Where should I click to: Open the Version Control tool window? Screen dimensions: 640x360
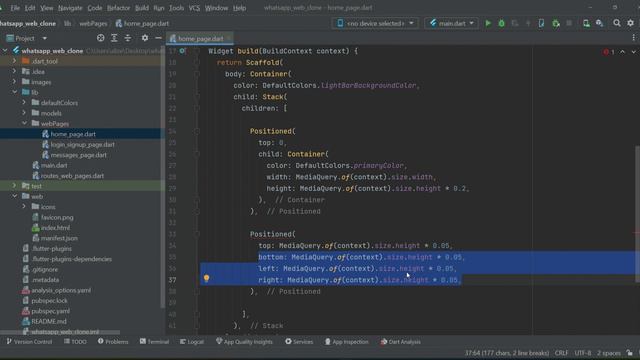[29, 342]
